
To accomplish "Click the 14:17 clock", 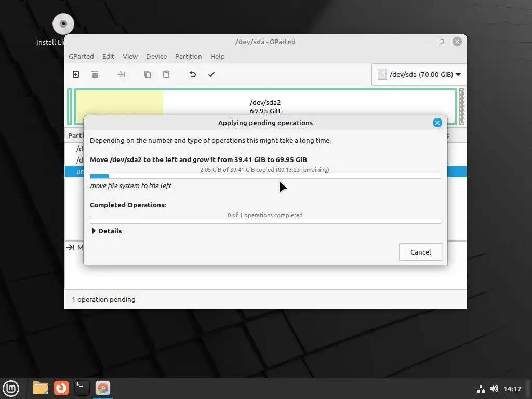I will pyautogui.click(x=512, y=389).
